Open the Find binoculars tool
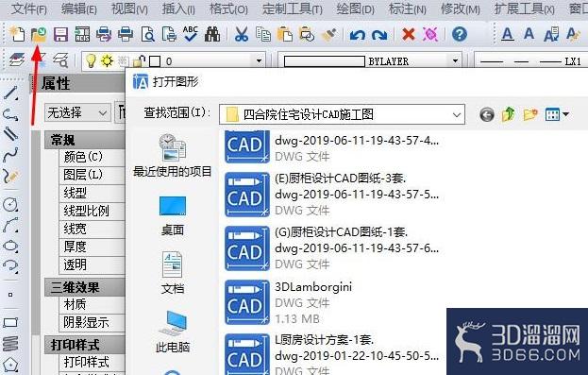This screenshot has height=375, width=588. coord(212,34)
